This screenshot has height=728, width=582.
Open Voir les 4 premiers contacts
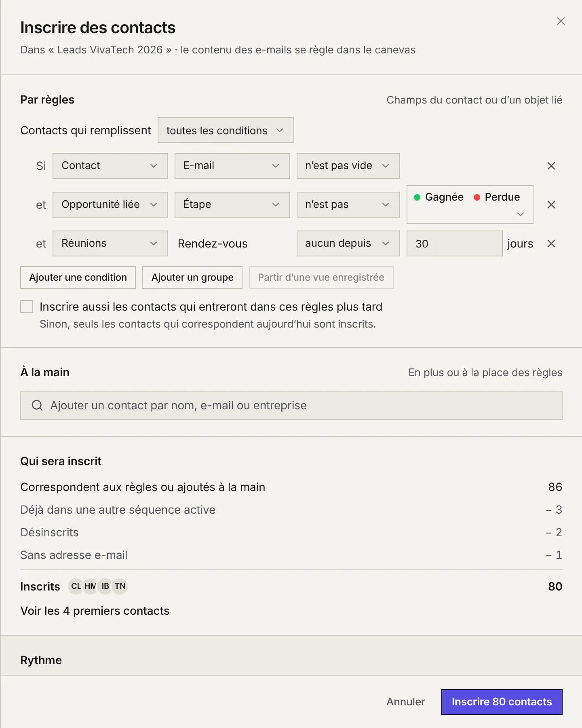point(95,611)
